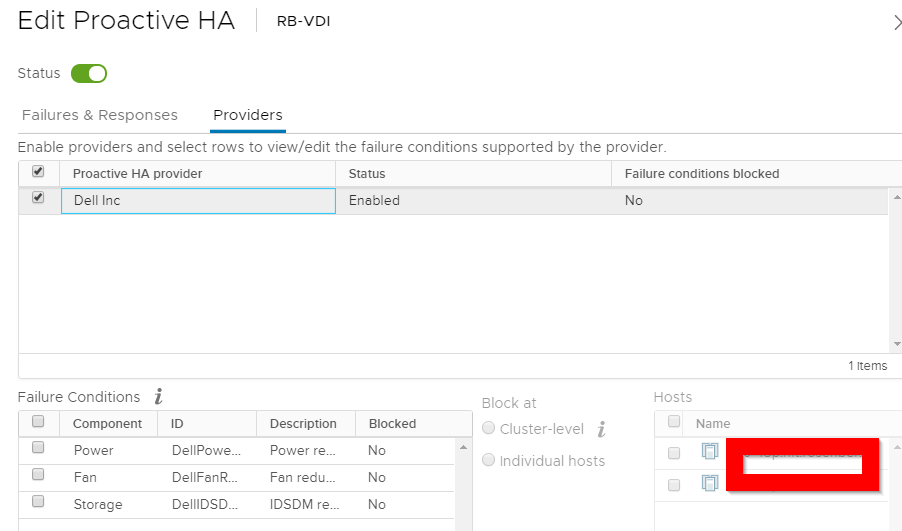Click the DellFanR... ID cell
The width and height of the screenshot is (902, 531).
(205, 477)
